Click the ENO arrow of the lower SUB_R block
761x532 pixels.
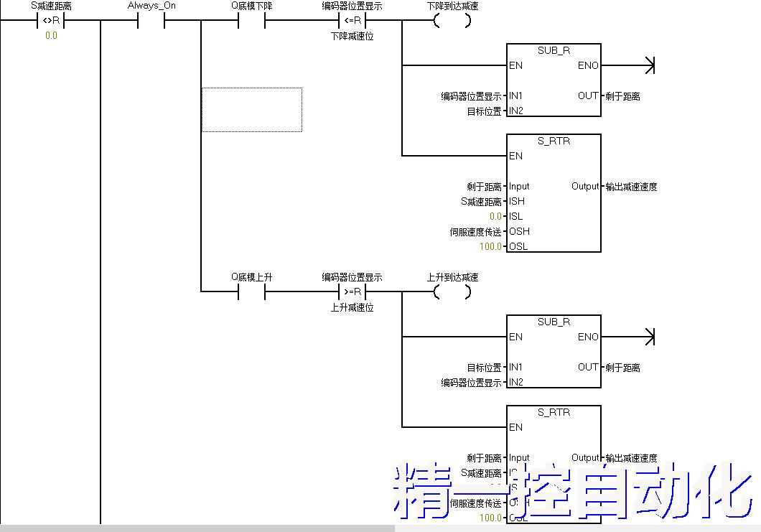(x=649, y=337)
